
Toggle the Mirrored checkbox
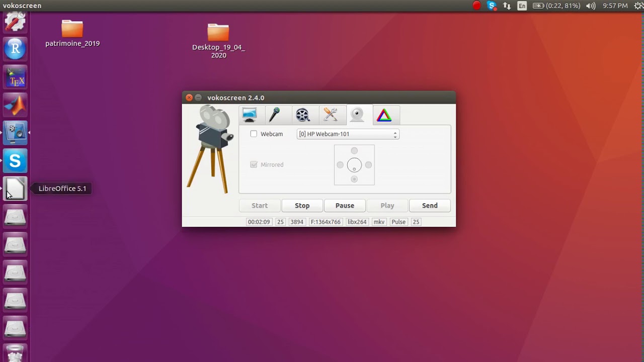[254, 164]
